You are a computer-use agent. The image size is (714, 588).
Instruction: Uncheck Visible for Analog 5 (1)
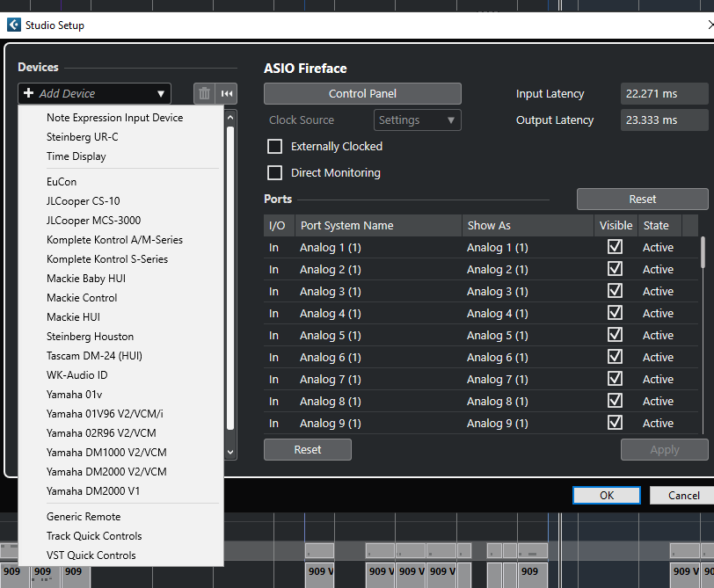tap(615, 335)
